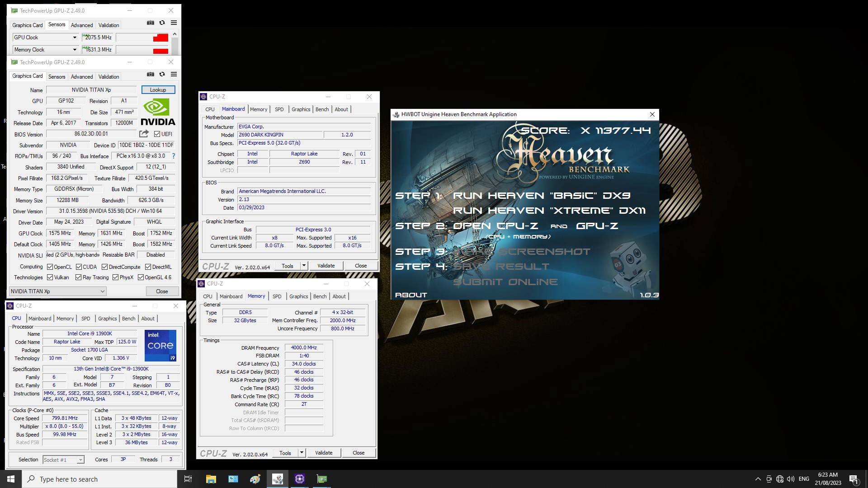Open the Memory Clock sensor dropdown
868x488 pixels.
[x=75, y=50]
